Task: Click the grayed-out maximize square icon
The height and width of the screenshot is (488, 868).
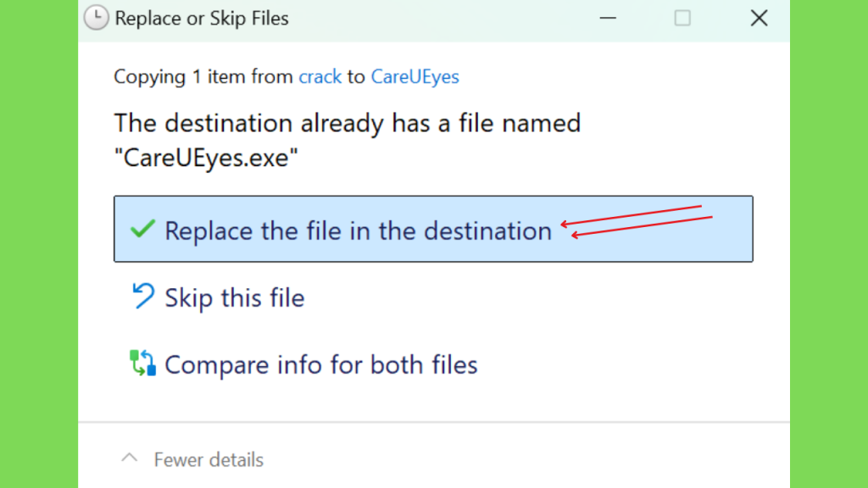Action: tap(682, 19)
